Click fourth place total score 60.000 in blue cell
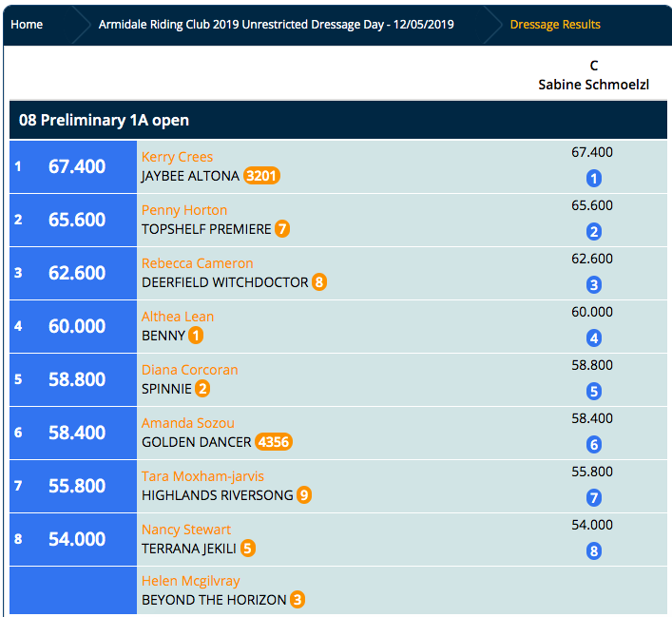 [x=77, y=326]
